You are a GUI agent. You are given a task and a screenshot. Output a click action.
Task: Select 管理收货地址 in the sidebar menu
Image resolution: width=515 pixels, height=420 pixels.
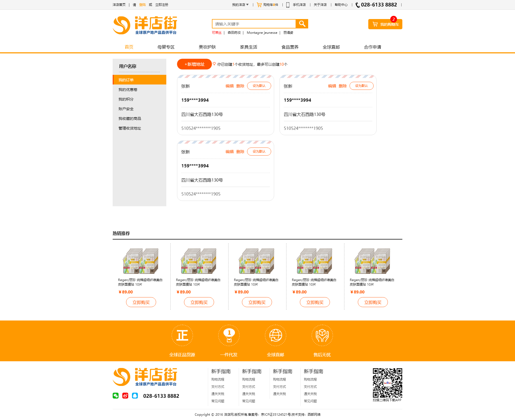(130, 128)
